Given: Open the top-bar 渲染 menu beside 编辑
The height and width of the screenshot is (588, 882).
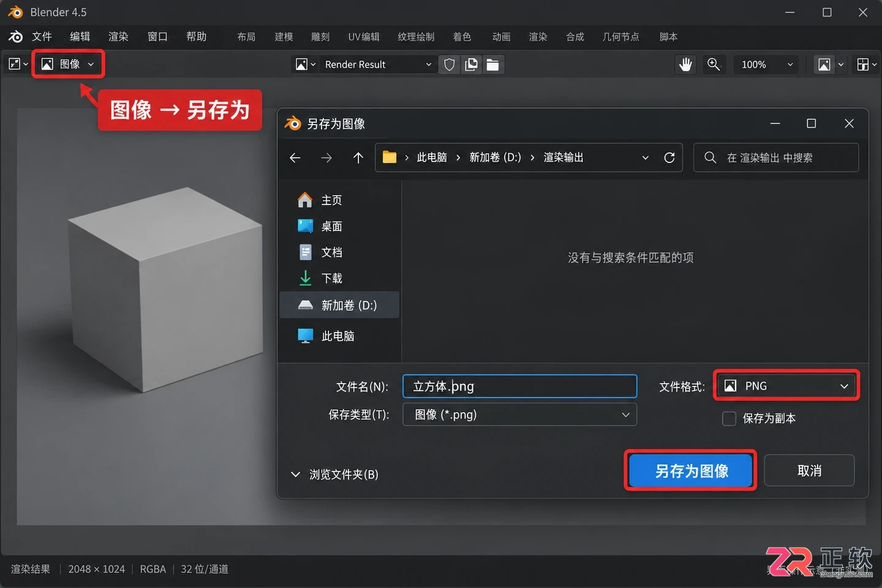Looking at the screenshot, I should point(118,37).
